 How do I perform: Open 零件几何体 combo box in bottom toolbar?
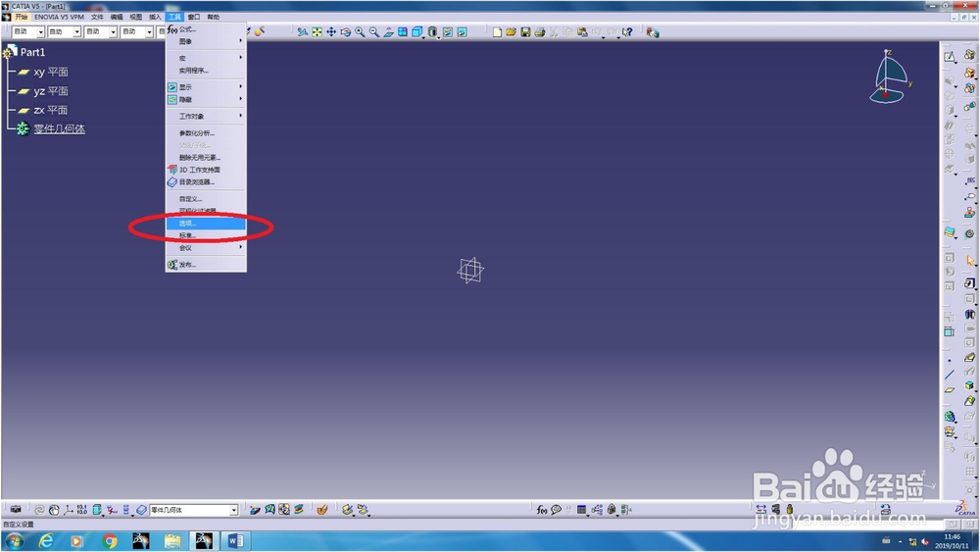194,510
